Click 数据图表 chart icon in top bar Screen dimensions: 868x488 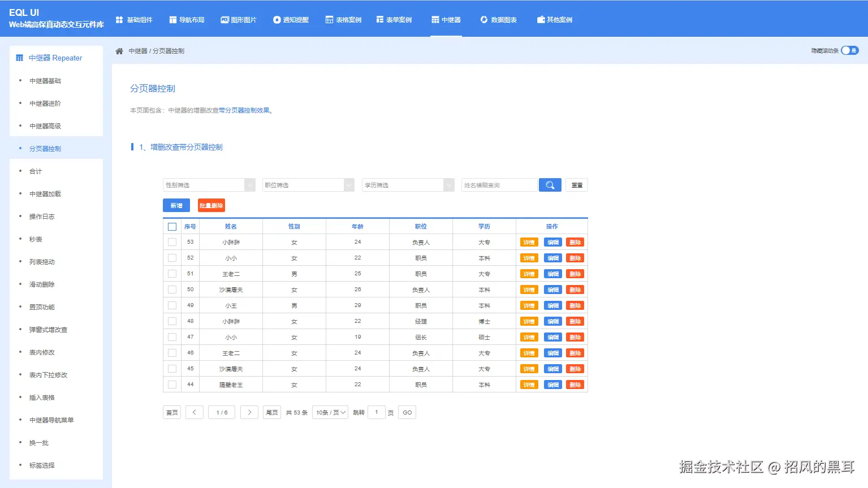484,20
